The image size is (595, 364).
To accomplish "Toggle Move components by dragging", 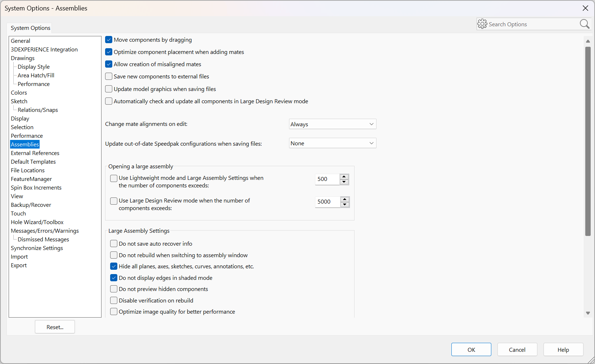I will click(109, 40).
